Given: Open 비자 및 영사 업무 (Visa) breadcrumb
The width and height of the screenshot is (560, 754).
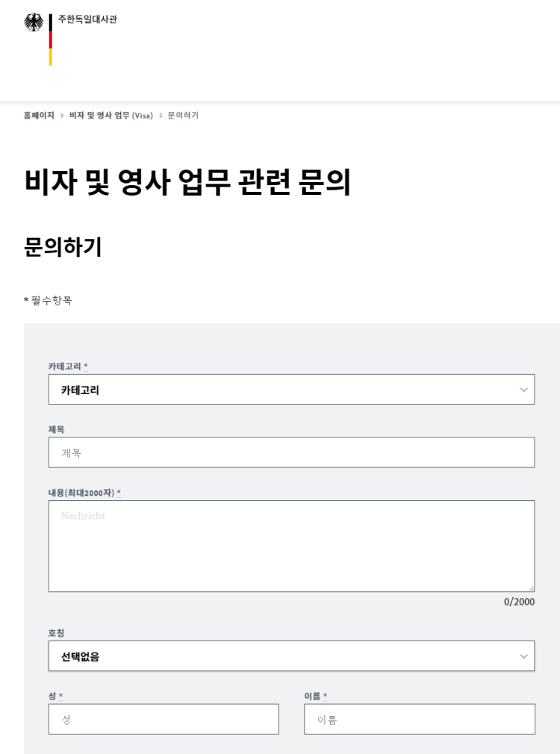Looking at the screenshot, I should tap(111, 116).
